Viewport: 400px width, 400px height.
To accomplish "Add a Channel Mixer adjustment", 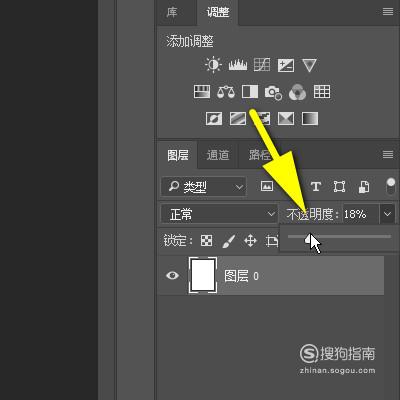I will pos(297,92).
